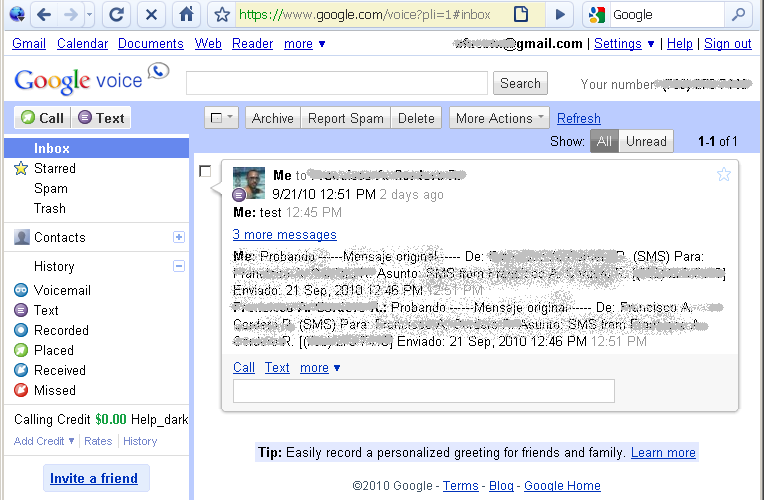Open the More Actions dropdown
The image size is (764, 500).
[x=499, y=118]
